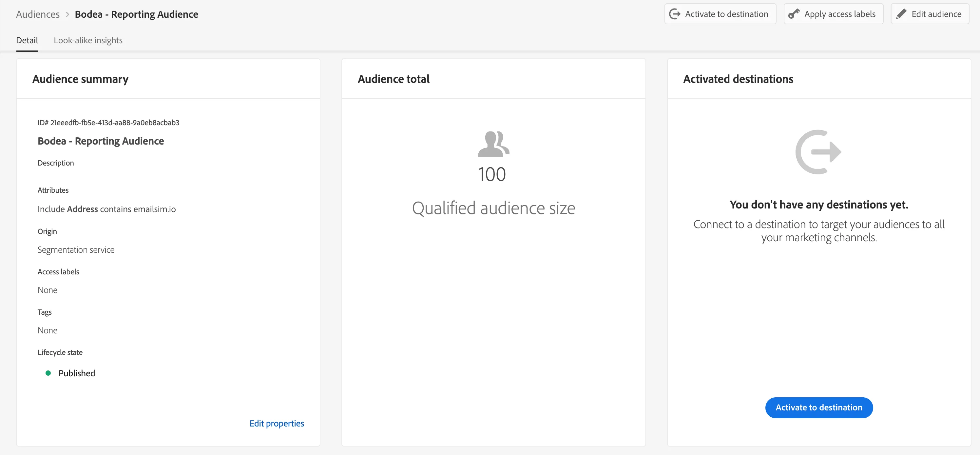Viewport: 980px width, 455px height.
Task: Click the Published lifecycle state text
Action: click(76, 373)
